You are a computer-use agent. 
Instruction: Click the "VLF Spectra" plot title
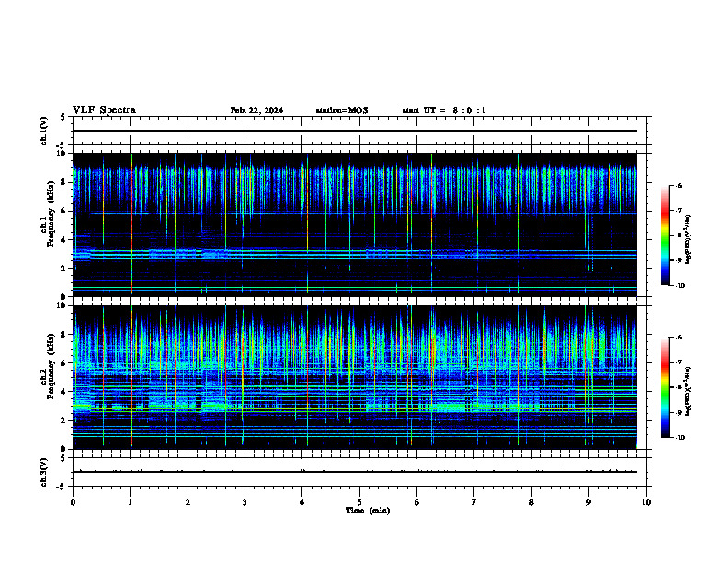click(104, 110)
